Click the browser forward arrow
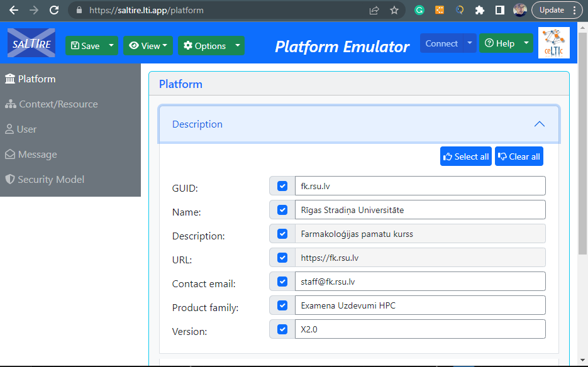 pos(34,10)
